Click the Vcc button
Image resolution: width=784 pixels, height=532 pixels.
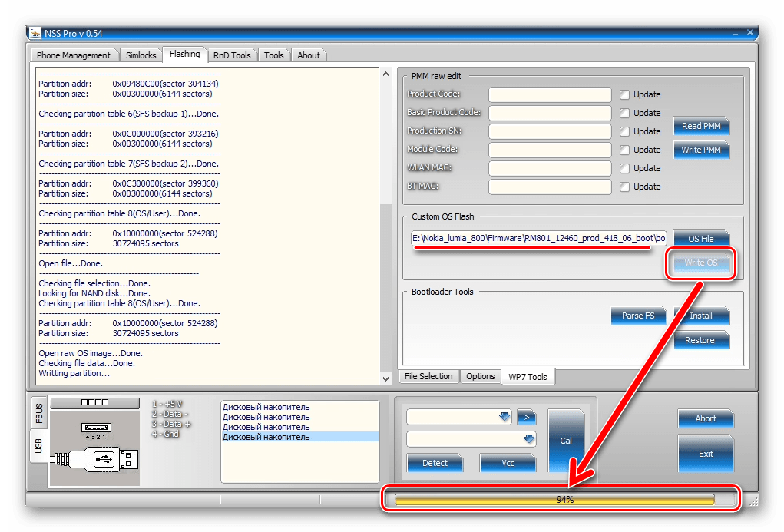(x=508, y=463)
